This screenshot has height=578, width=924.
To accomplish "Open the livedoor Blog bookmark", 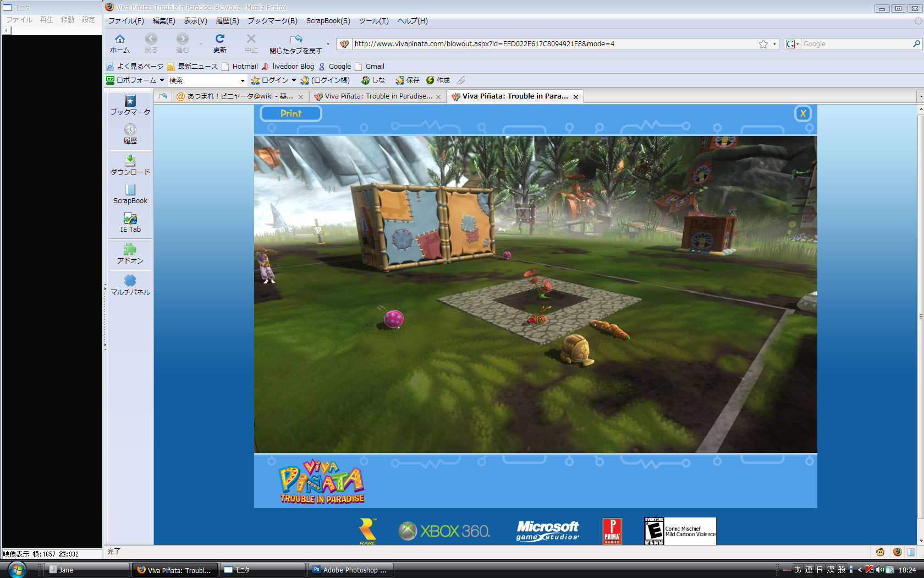I will pos(288,67).
